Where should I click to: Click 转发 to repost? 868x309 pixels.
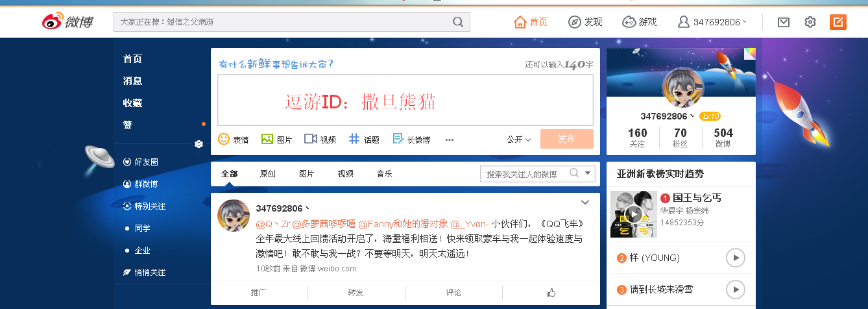(356, 293)
